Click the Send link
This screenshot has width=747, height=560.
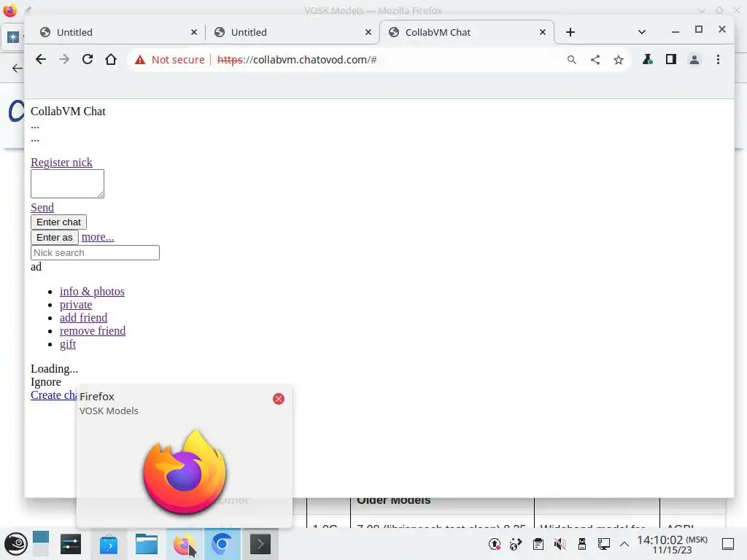coord(42,208)
